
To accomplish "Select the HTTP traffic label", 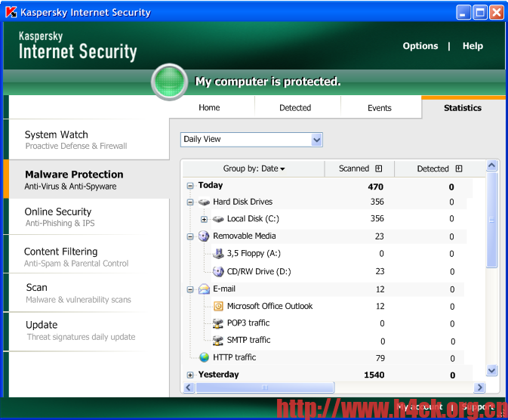I will tap(234, 357).
